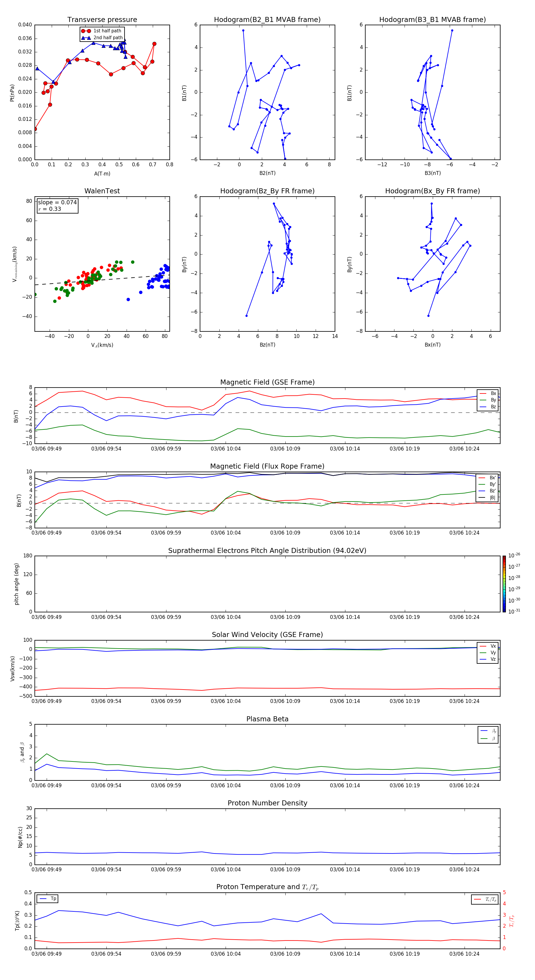The height and width of the screenshot is (980, 535).
Task: Click the Suprathermal Electrons Pitch Angle Distribution title
Action: (x=267, y=551)
